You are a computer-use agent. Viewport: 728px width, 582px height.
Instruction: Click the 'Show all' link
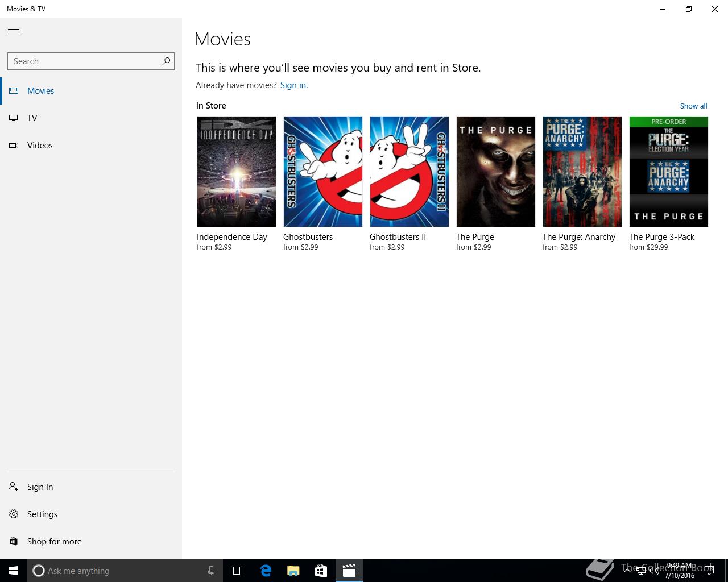point(693,106)
